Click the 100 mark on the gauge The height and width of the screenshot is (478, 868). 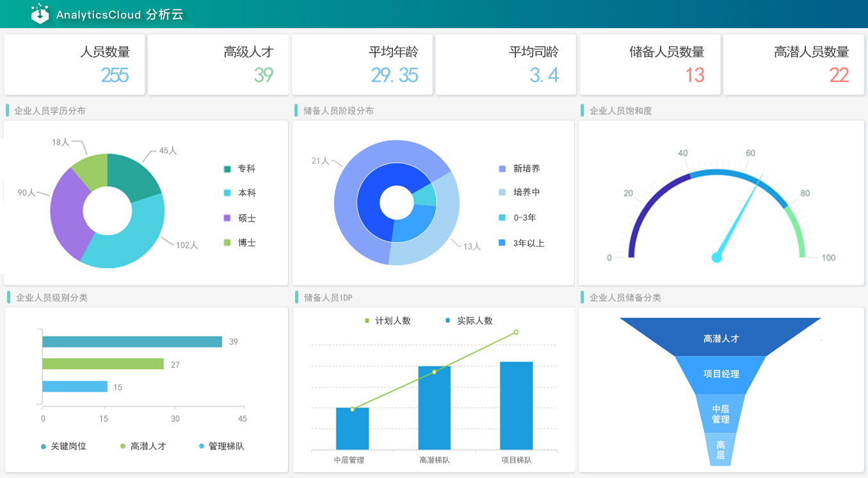[x=828, y=257]
